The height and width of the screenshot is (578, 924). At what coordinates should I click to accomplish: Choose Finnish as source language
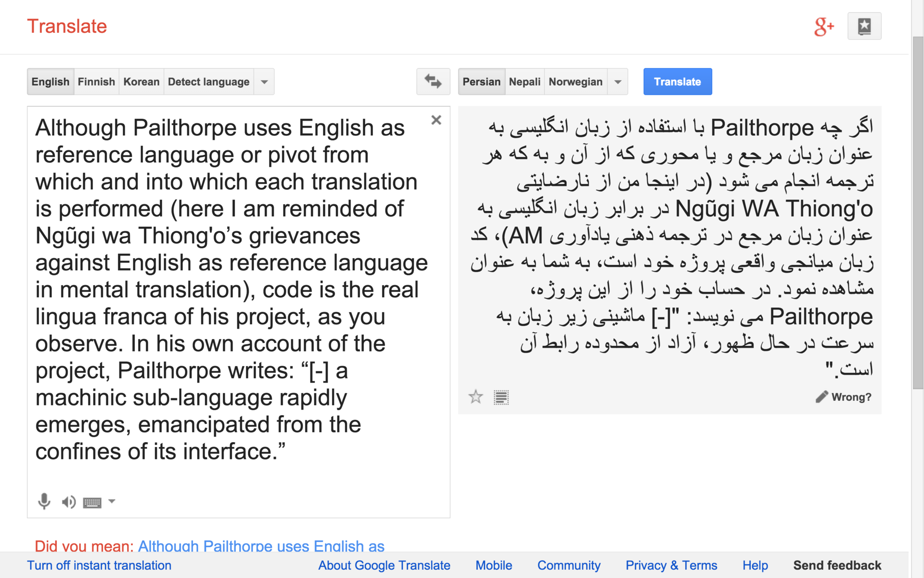(96, 82)
